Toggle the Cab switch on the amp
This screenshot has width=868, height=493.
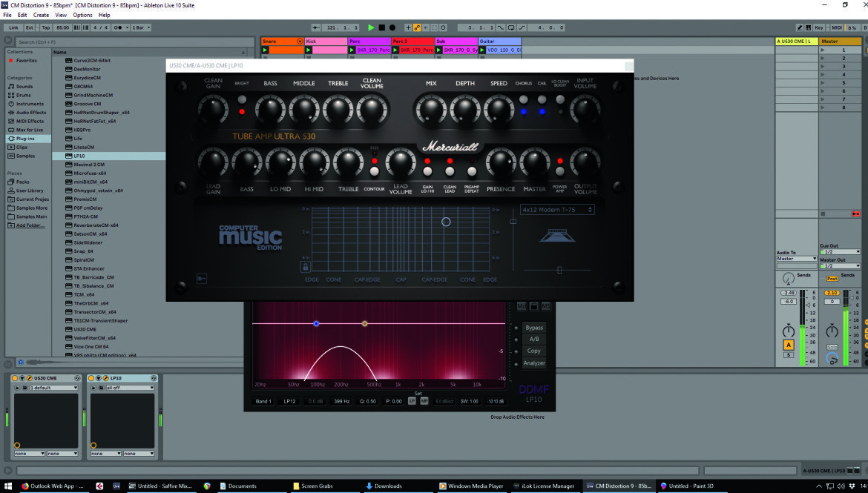542,99
